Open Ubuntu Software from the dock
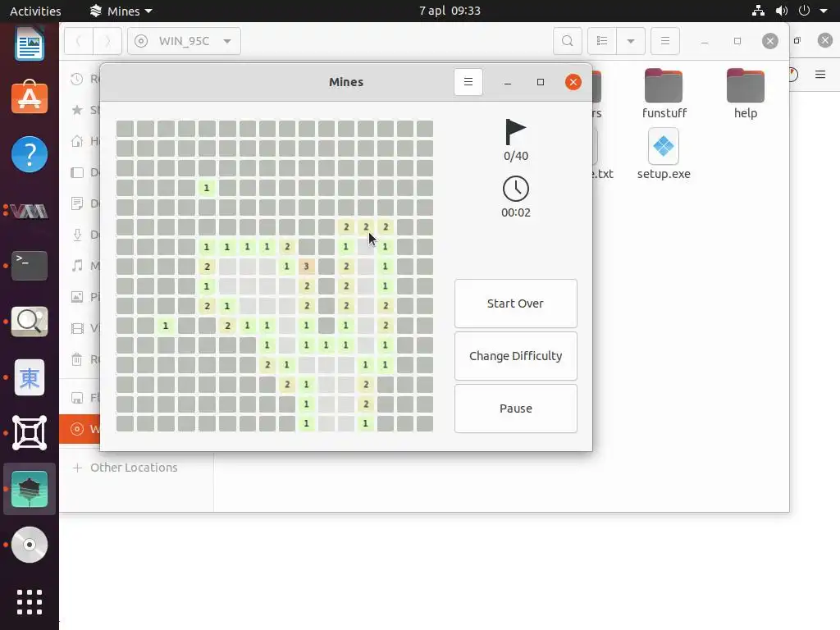The height and width of the screenshot is (630, 840). click(x=30, y=98)
